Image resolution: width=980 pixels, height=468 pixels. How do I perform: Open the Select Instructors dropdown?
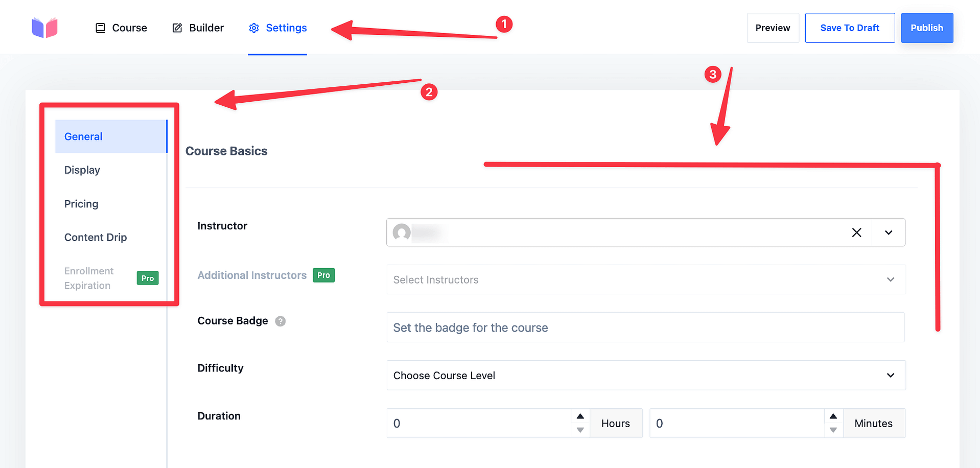point(646,279)
